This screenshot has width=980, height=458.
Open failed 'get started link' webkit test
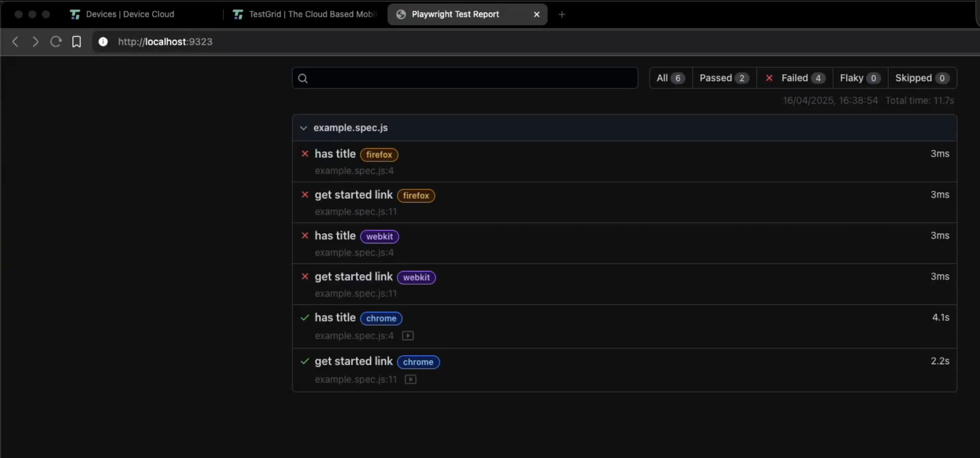[353, 276]
